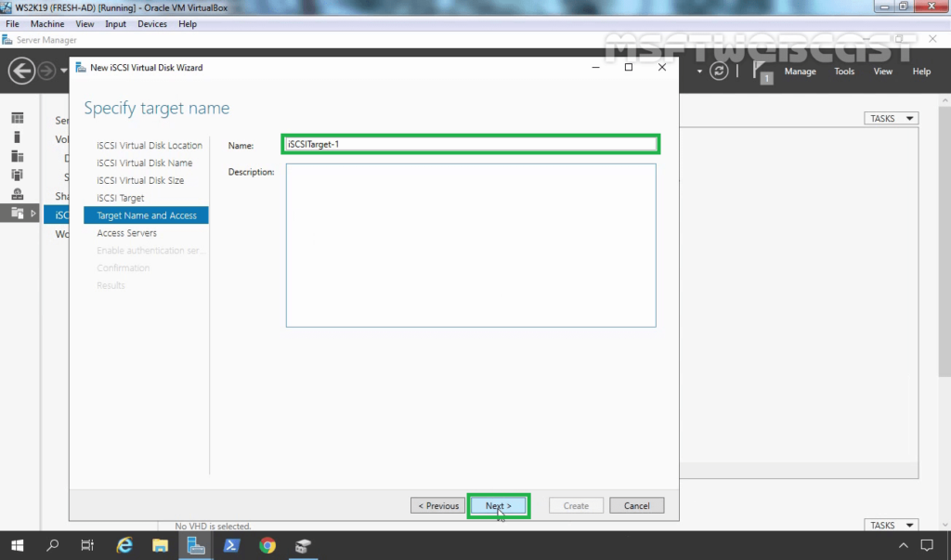Close the iSCSI wizard window
The width and height of the screenshot is (951, 560).
pyautogui.click(x=661, y=68)
